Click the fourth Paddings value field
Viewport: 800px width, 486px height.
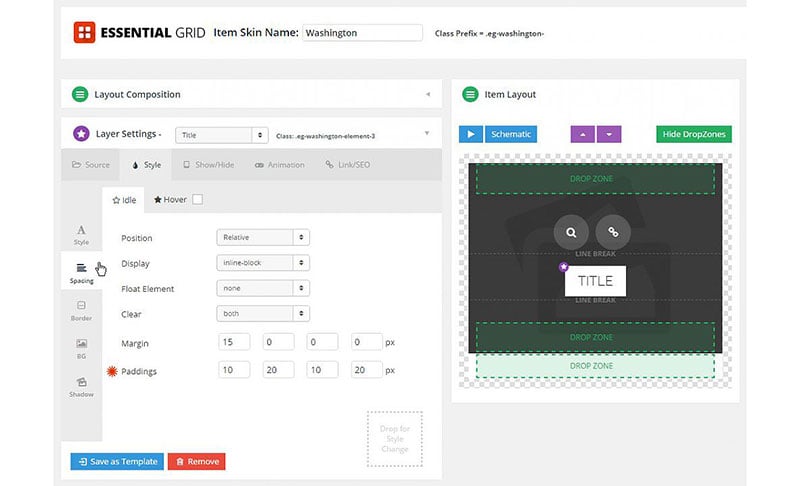[x=366, y=370]
